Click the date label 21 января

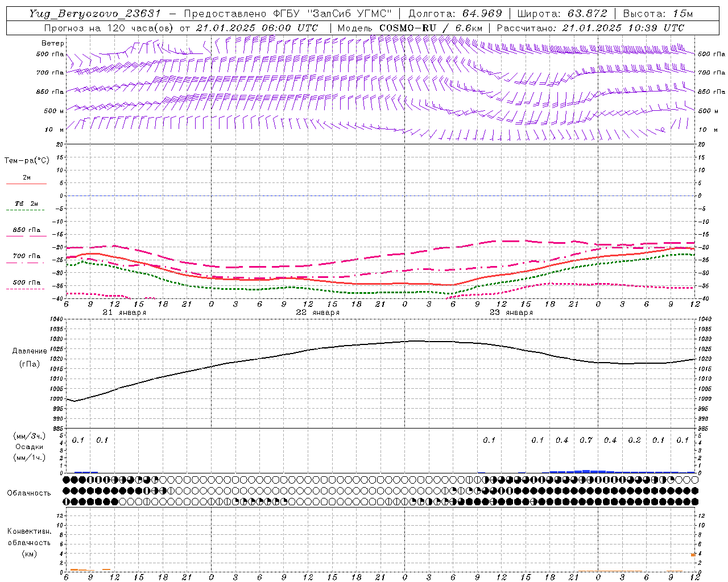point(124,313)
